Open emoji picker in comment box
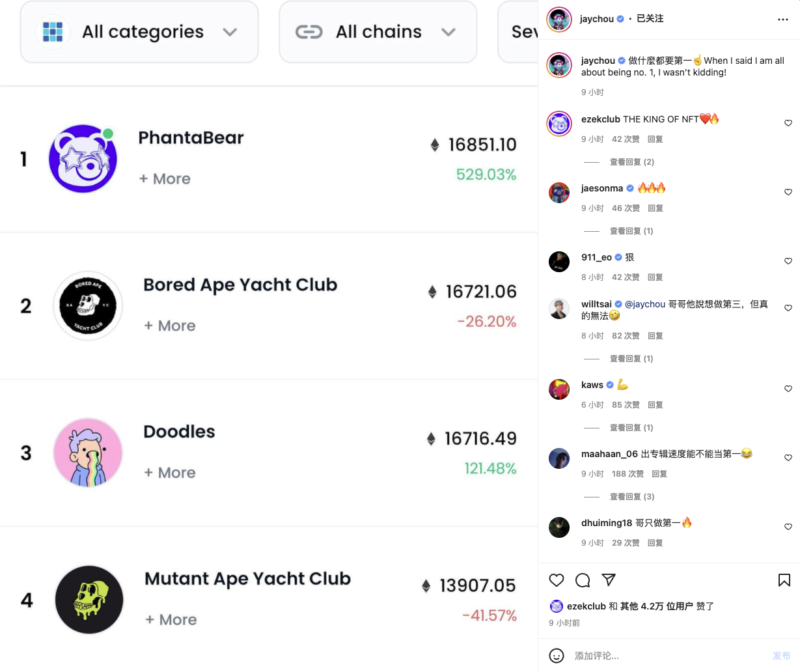The width and height of the screenshot is (800, 672). pos(557,656)
